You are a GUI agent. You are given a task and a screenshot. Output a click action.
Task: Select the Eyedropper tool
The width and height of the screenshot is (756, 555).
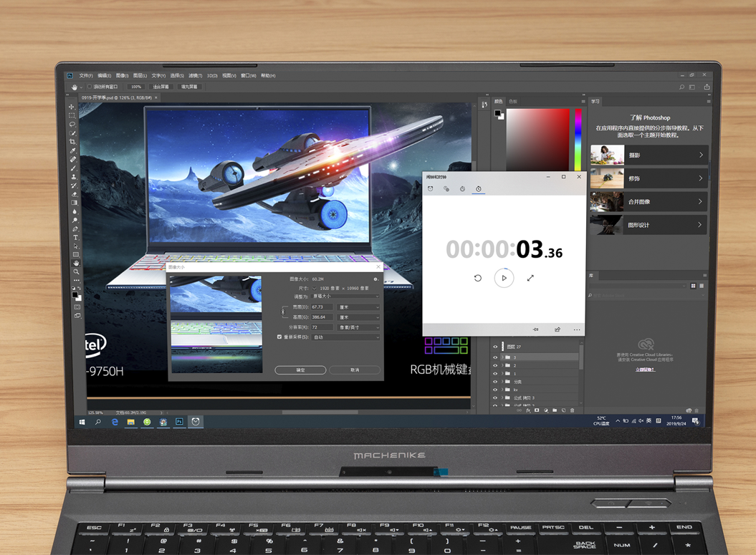click(x=73, y=150)
